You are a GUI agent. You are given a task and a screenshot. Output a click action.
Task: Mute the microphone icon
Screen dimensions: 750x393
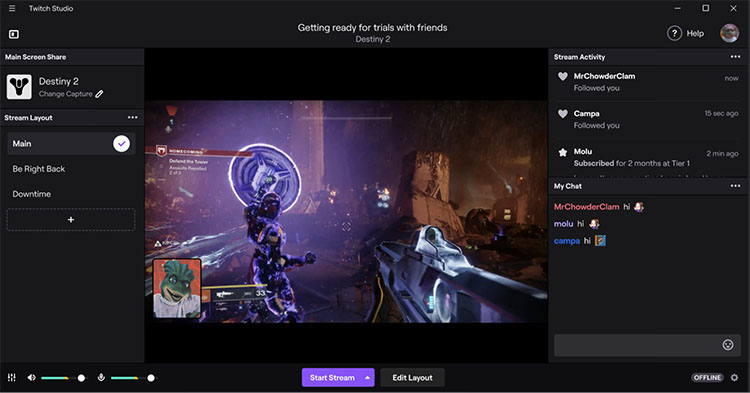(x=101, y=378)
